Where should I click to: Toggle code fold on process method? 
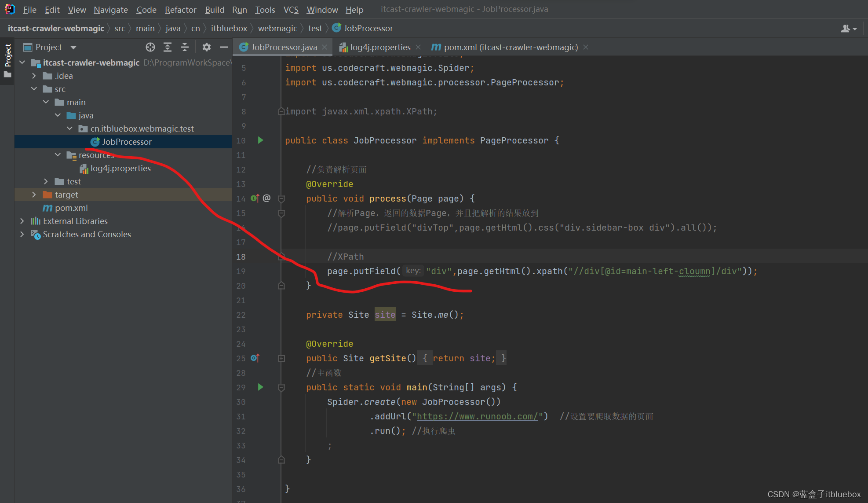[x=281, y=199]
